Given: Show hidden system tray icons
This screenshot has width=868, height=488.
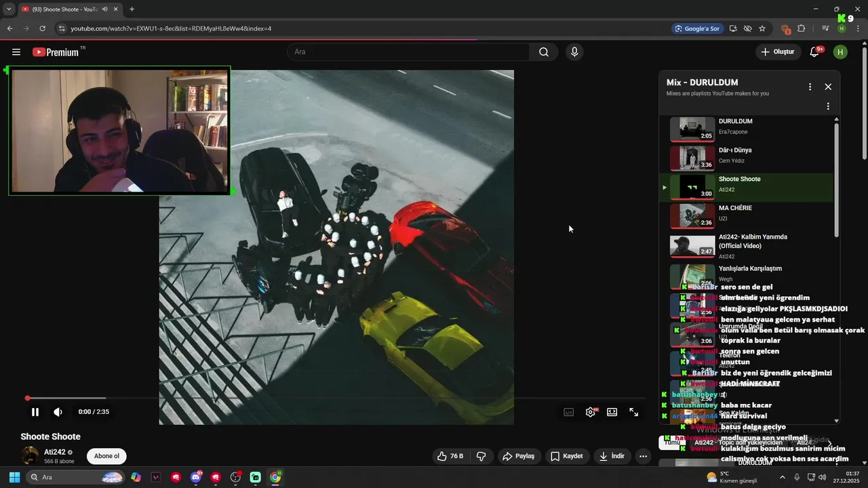Looking at the screenshot, I should pyautogui.click(x=782, y=477).
